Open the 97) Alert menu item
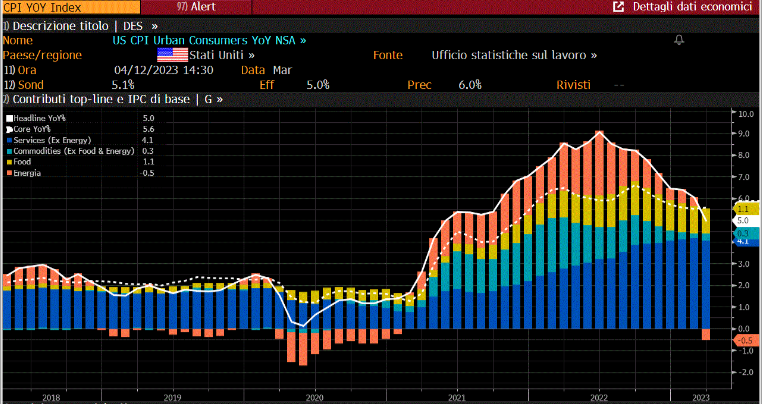 pos(195,7)
